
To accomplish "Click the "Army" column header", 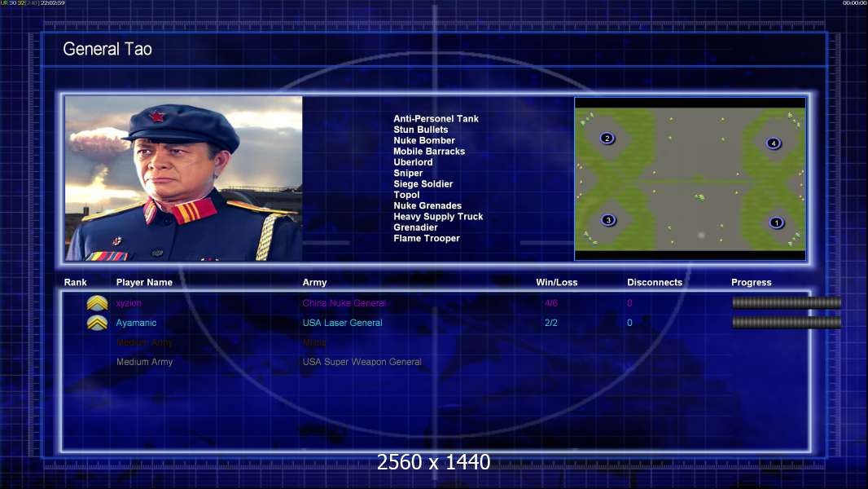I will pos(314,283).
